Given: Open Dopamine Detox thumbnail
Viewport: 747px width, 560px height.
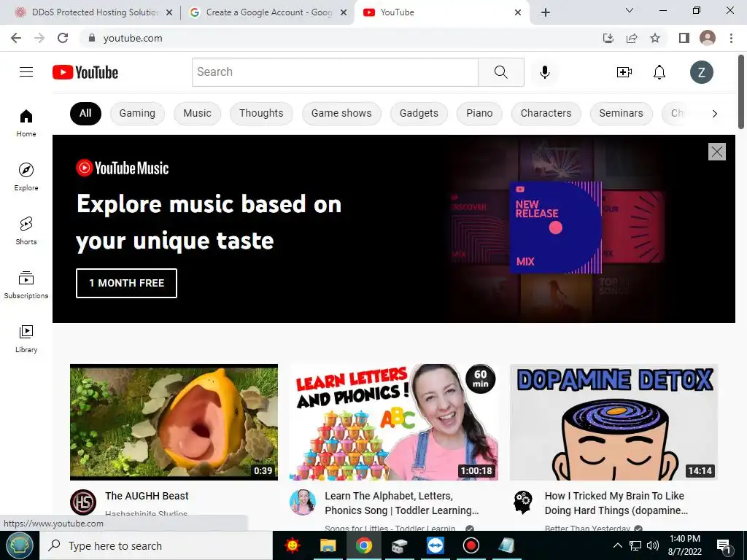Looking at the screenshot, I should coord(614,422).
